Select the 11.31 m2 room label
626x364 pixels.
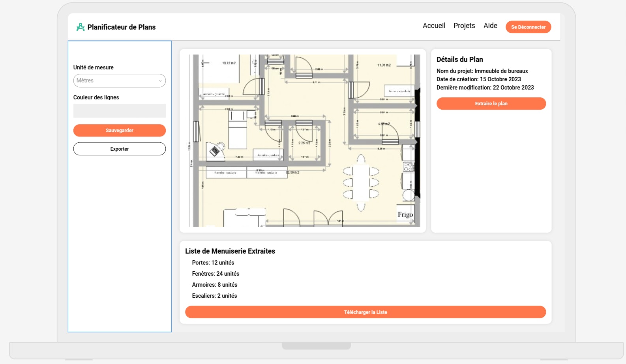pyautogui.click(x=384, y=65)
